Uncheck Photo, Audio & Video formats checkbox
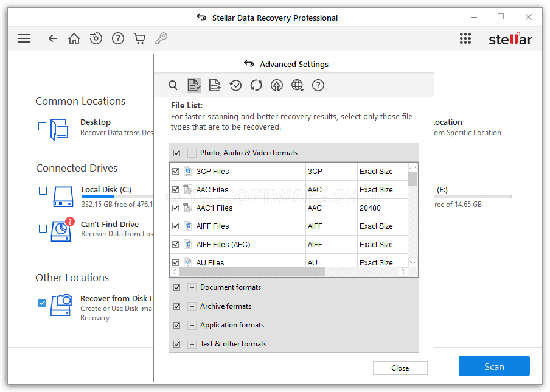Screen dimensions: 550x392 click(177, 153)
